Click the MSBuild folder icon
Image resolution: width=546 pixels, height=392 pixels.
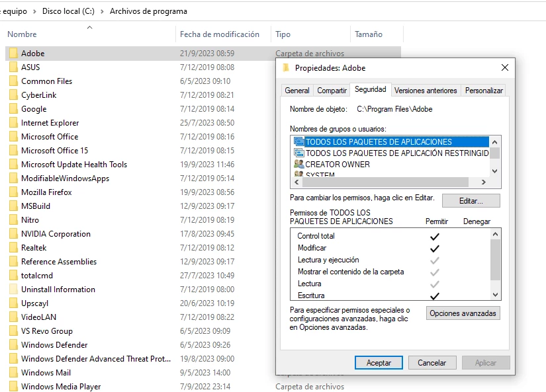(x=13, y=206)
